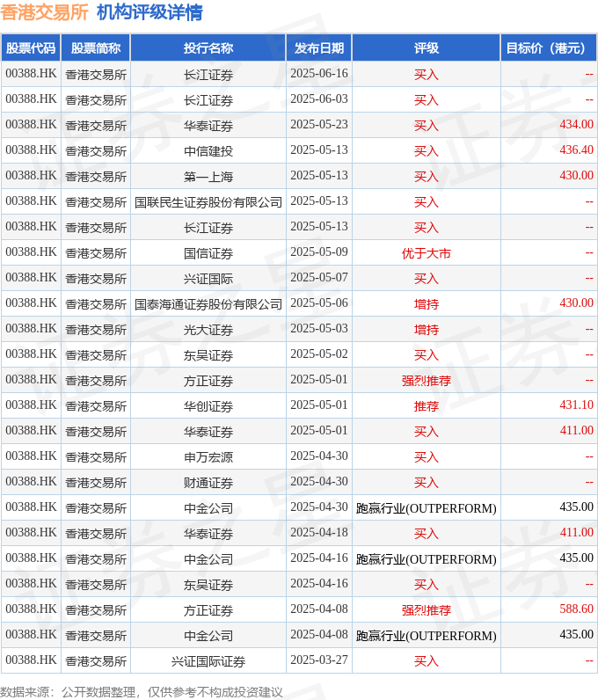Select the date 2025-04-18
The image size is (598, 700).
(319, 532)
